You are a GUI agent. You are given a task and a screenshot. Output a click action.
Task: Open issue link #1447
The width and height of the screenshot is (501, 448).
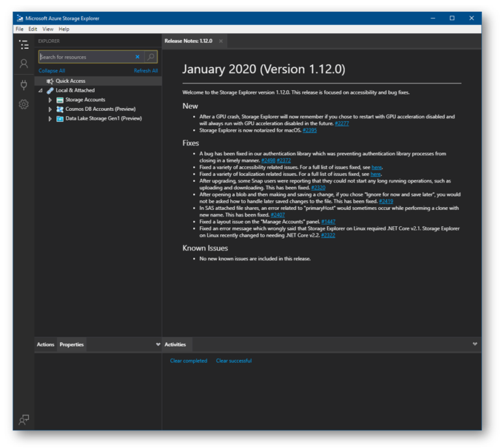[x=328, y=222]
